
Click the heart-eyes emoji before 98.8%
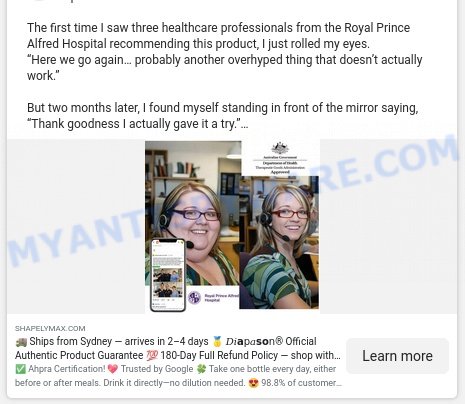coord(253,383)
